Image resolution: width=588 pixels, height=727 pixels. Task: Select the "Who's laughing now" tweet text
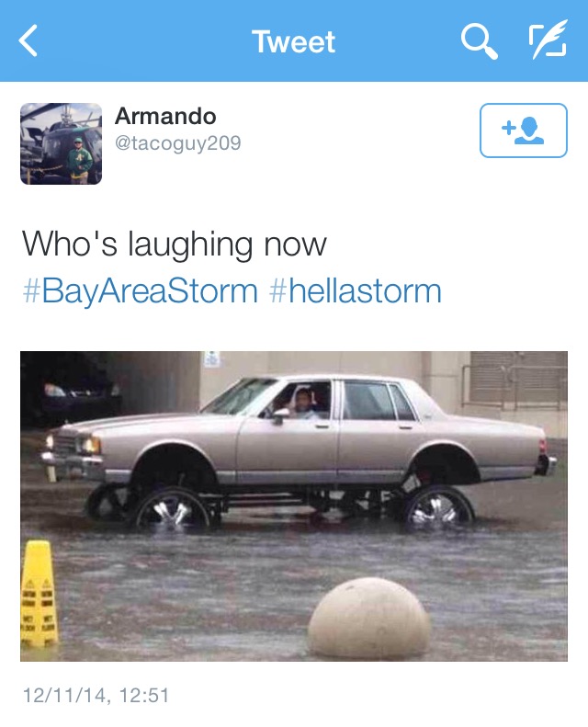175,244
